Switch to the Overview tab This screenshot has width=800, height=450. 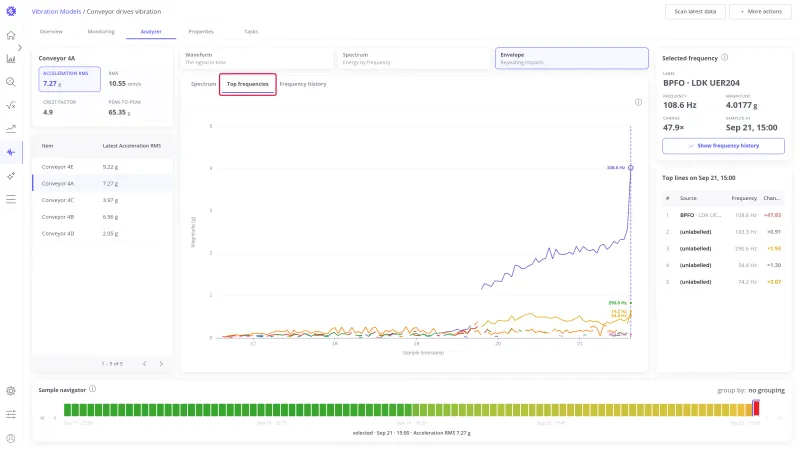[x=51, y=32]
